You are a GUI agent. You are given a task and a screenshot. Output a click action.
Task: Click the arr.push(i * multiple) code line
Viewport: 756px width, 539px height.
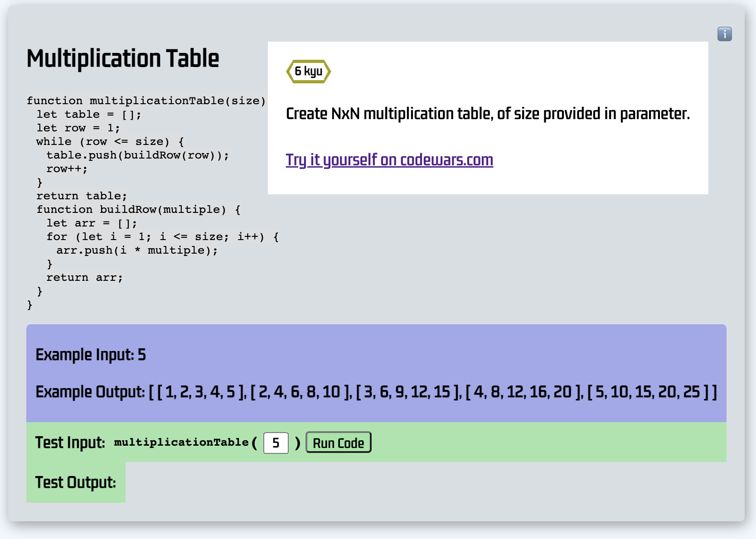(x=137, y=250)
